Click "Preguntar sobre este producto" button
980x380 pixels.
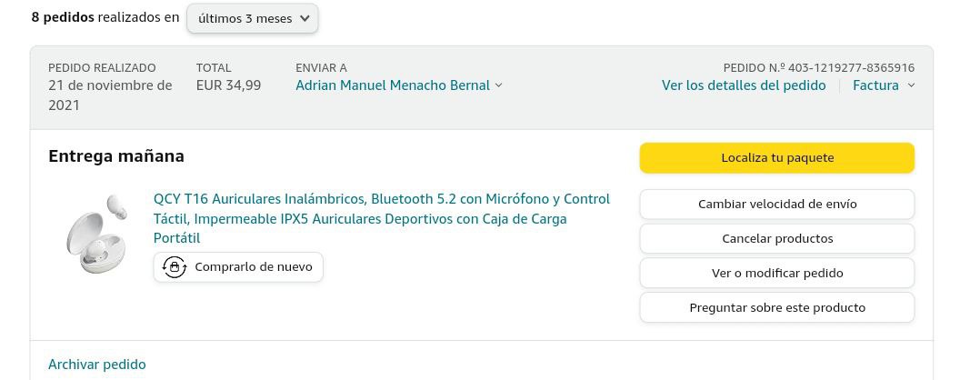[x=777, y=307]
